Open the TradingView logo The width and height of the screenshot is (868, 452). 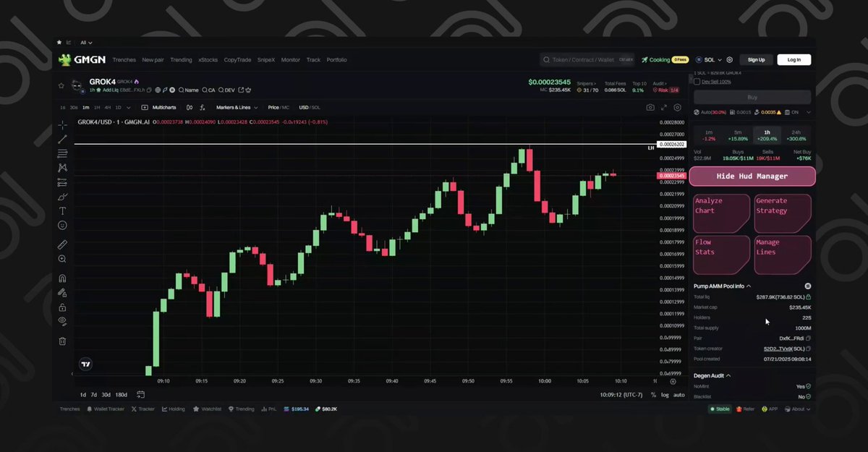85,364
